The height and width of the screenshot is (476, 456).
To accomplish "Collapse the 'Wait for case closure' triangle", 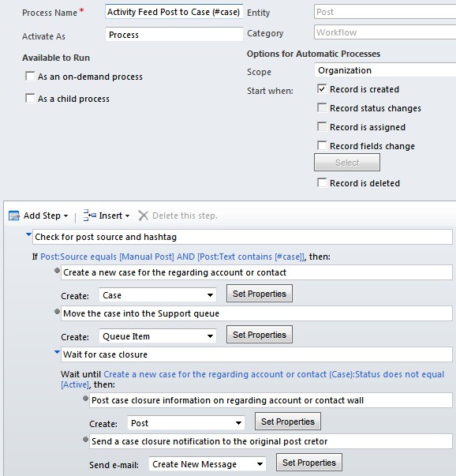I will coord(57,352).
